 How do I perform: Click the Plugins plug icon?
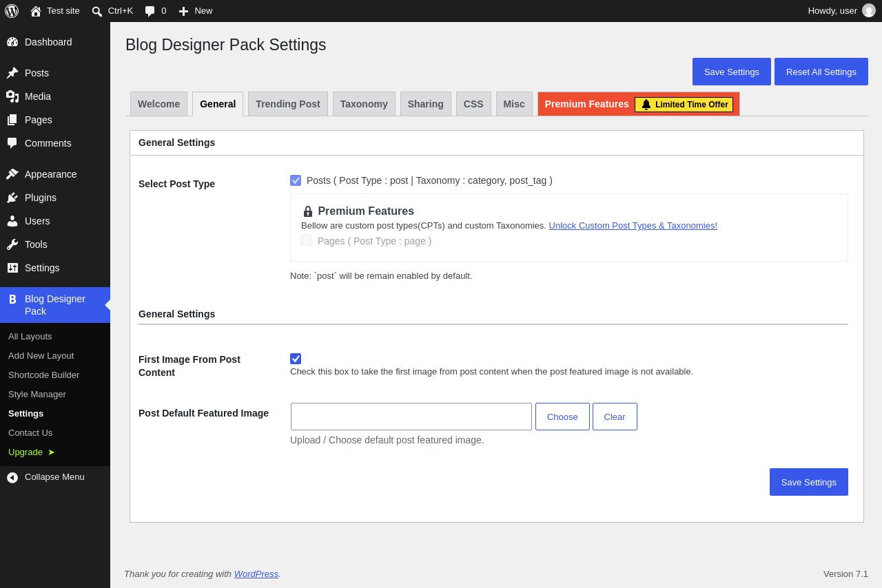(x=12, y=198)
